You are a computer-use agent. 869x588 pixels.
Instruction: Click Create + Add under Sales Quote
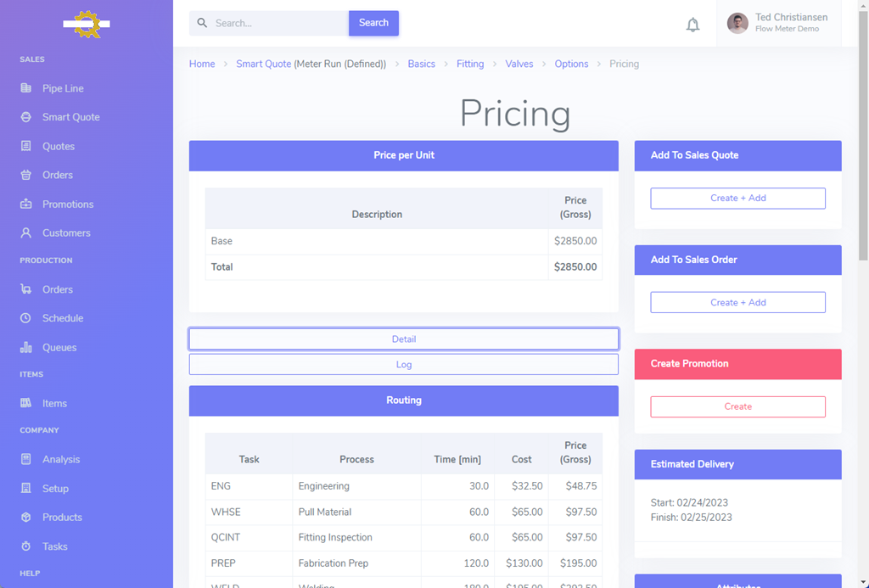pyautogui.click(x=737, y=199)
